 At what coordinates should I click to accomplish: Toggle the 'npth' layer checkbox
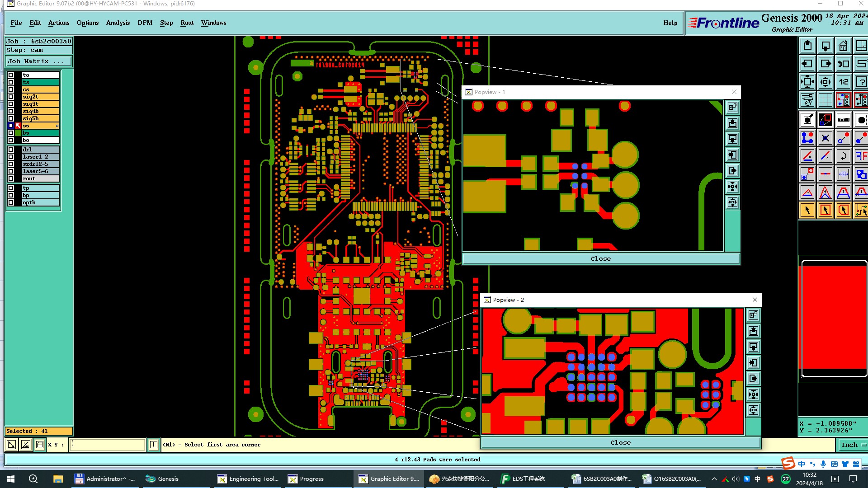pos(11,202)
